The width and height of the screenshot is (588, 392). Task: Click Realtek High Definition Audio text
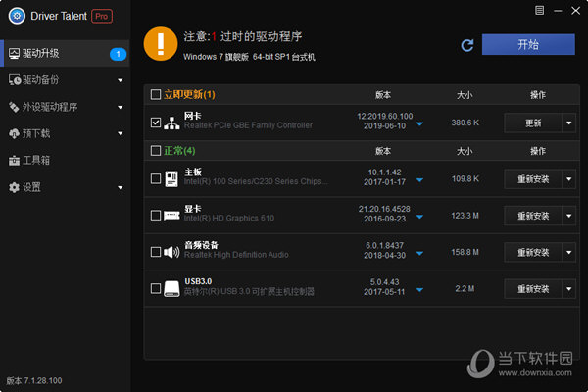click(236, 255)
